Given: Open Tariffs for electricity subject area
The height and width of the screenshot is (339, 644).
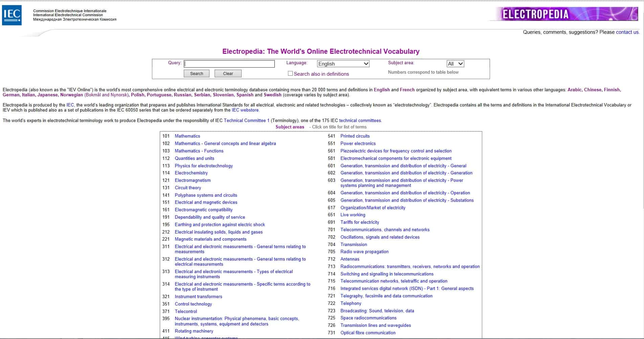Looking at the screenshot, I should click(360, 222).
